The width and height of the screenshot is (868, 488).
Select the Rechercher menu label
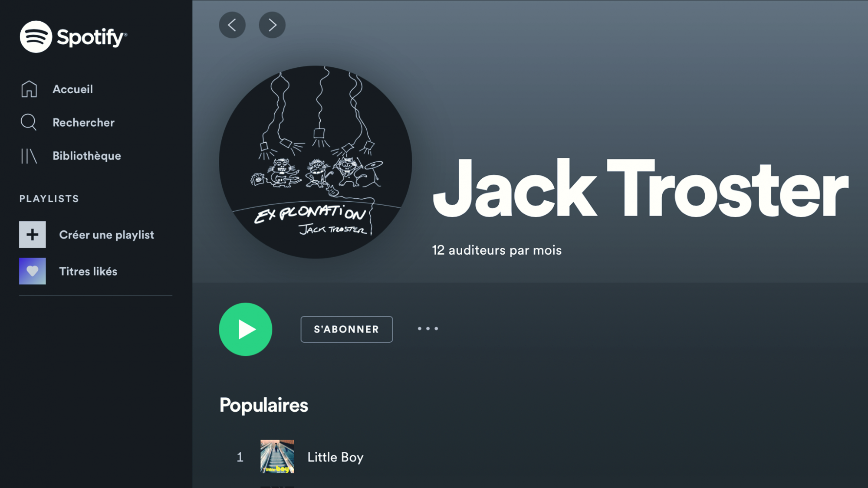[x=84, y=123]
